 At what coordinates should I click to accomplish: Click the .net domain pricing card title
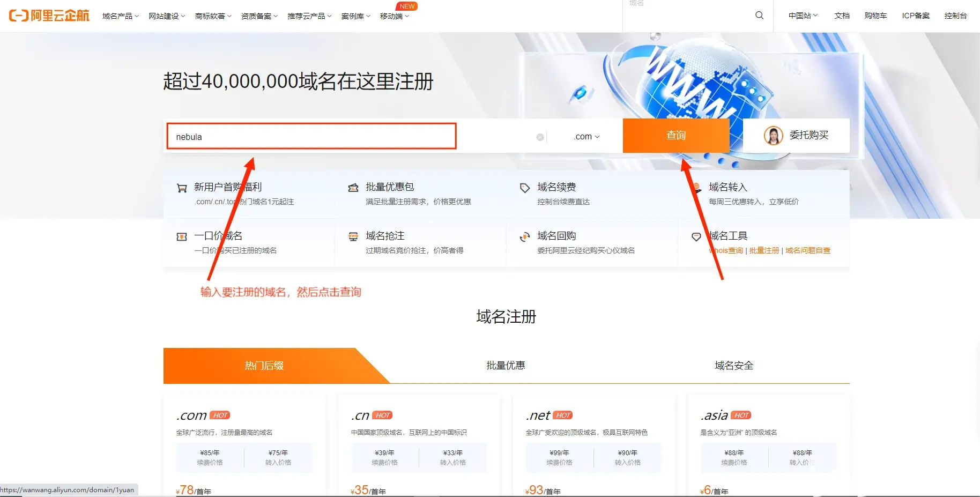click(x=538, y=416)
